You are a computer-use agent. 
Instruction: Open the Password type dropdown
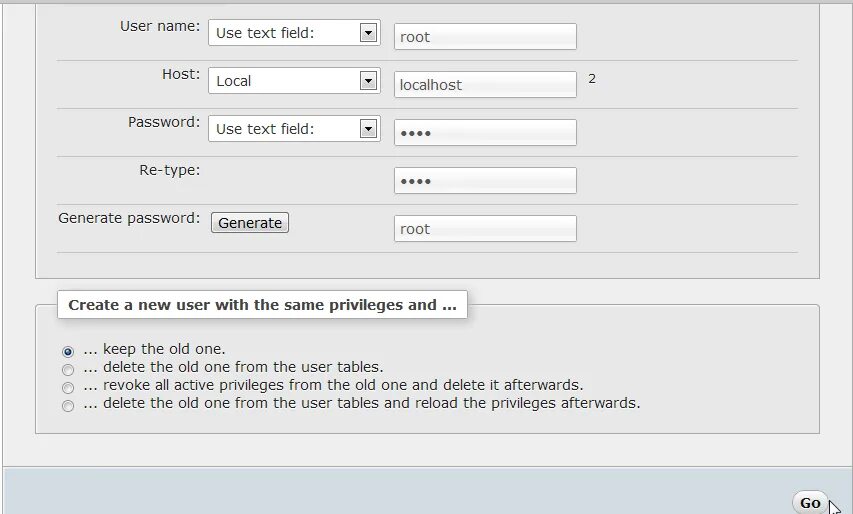pos(294,129)
